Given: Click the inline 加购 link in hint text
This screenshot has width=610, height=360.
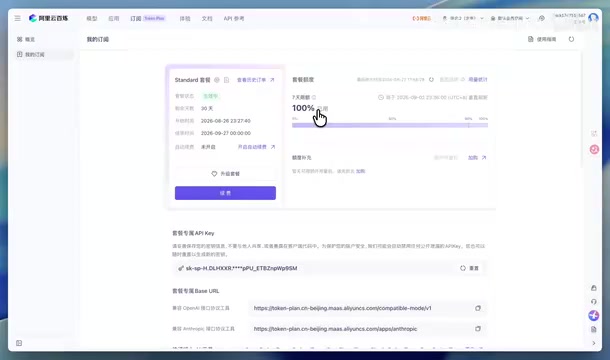Looking at the screenshot, I should (x=361, y=171).
